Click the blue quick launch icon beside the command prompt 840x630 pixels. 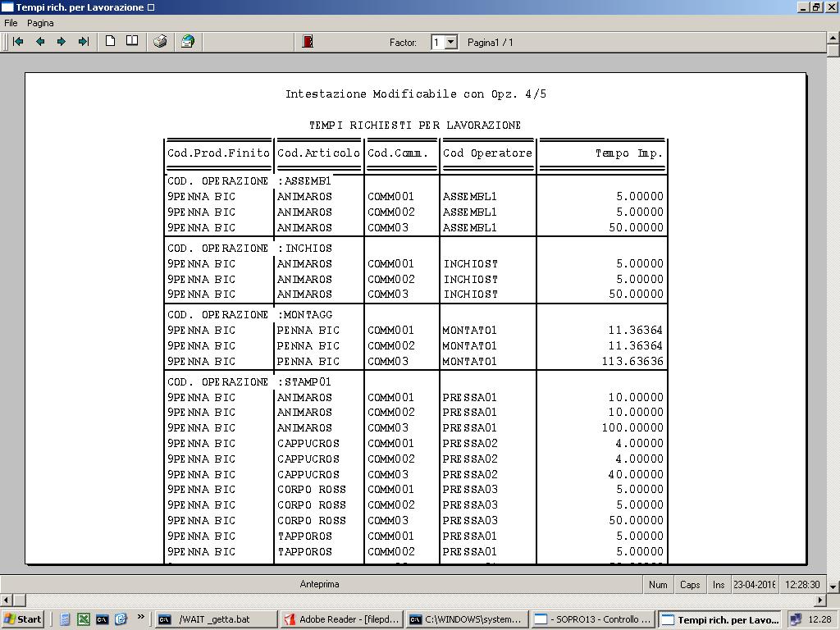(x=121, y=619)
